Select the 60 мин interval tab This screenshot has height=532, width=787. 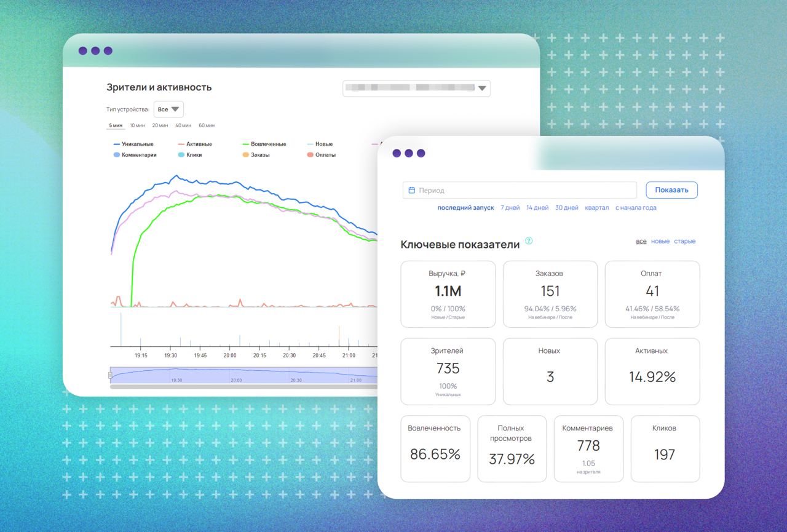point(207,125)
